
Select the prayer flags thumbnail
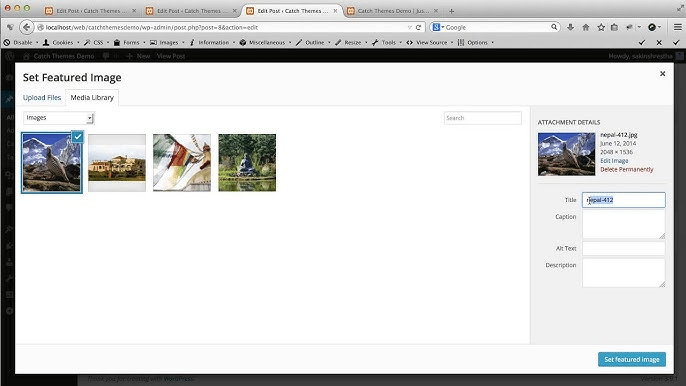pyautogui.click(x=182, y=162)
